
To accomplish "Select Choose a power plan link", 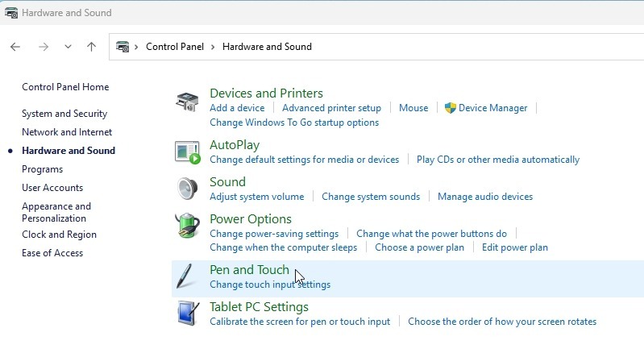I will [x=419, y=247].
